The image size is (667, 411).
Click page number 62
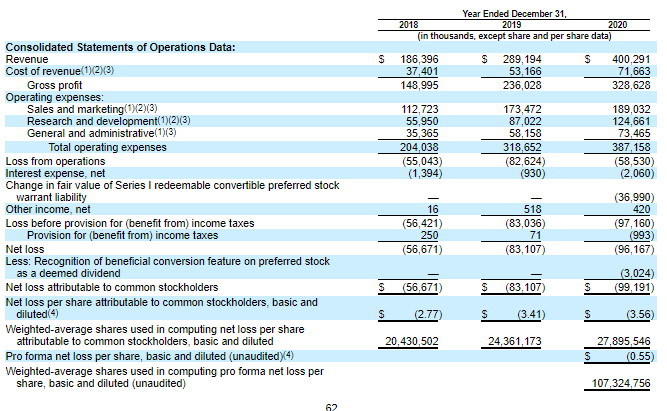pyautogui.click(x=331, y=407)
